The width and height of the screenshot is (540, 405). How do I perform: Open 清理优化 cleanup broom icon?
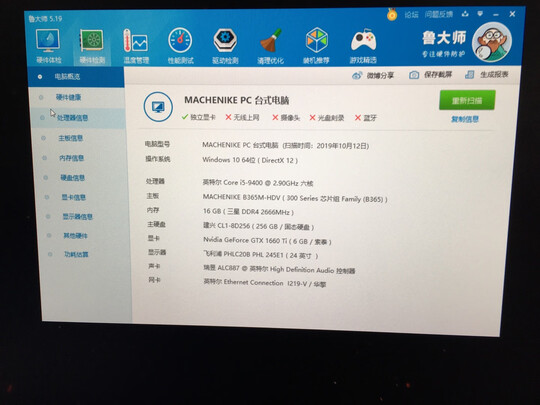(270, 46)
